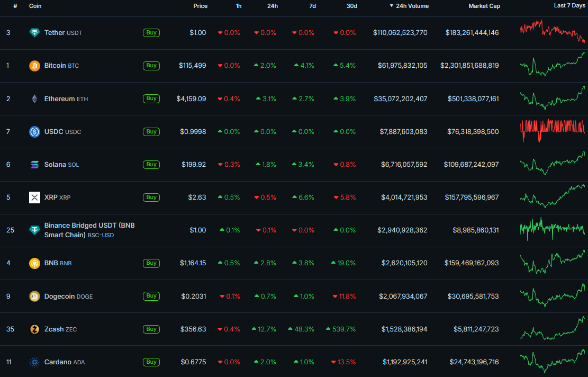The height and width of the screenshot is (377, 588).
Task: Click the Cardano logo icon
Action: [x=34, y=362]
